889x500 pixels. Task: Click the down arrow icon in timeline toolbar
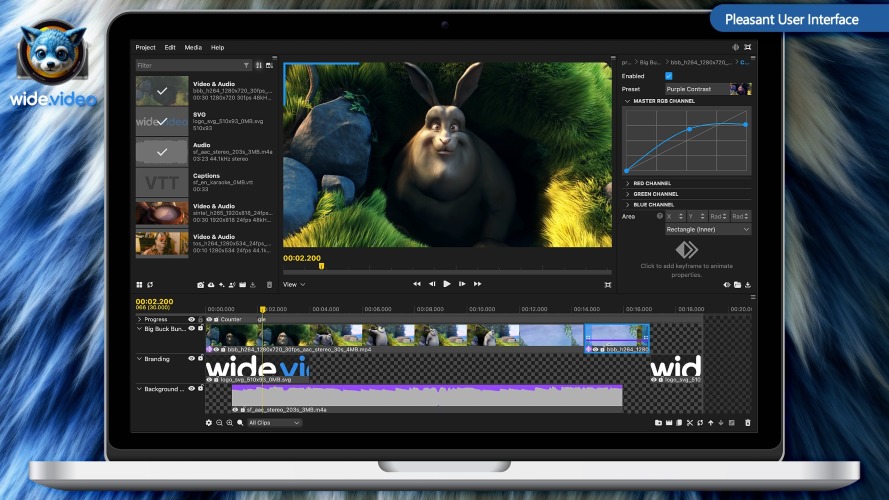click(721, 422)
